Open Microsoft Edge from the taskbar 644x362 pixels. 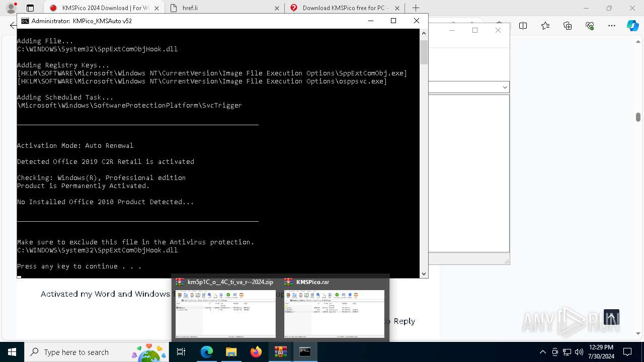[207, 352]
